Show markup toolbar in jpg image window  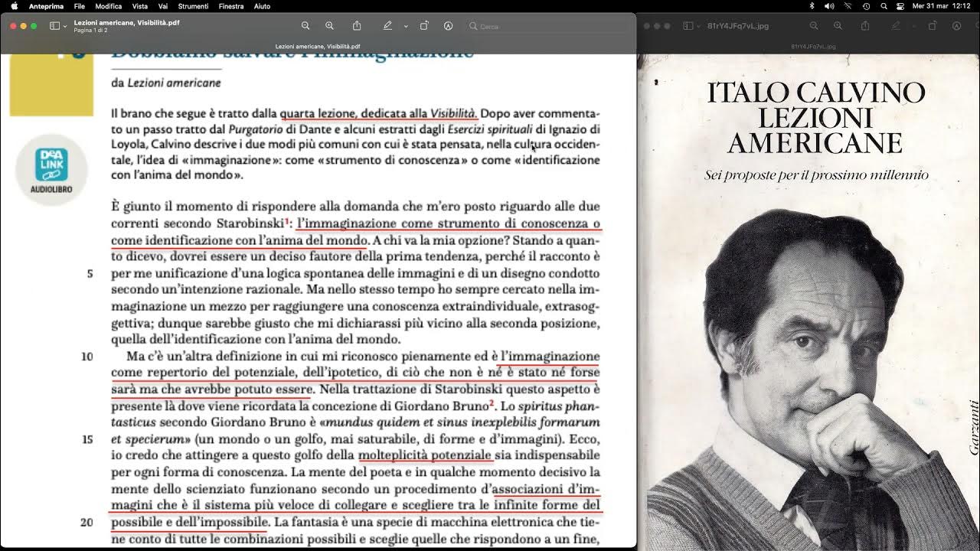[x=956, y=26]
